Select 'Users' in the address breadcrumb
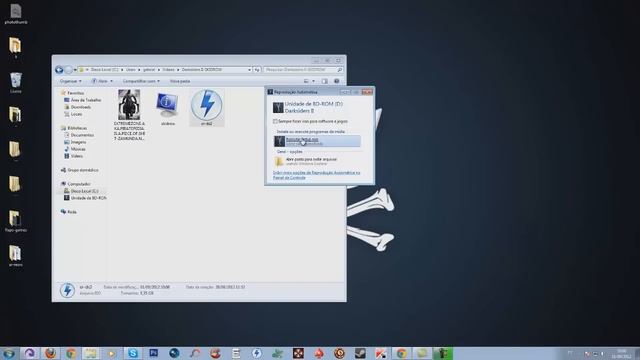 (x=131, y=70)
